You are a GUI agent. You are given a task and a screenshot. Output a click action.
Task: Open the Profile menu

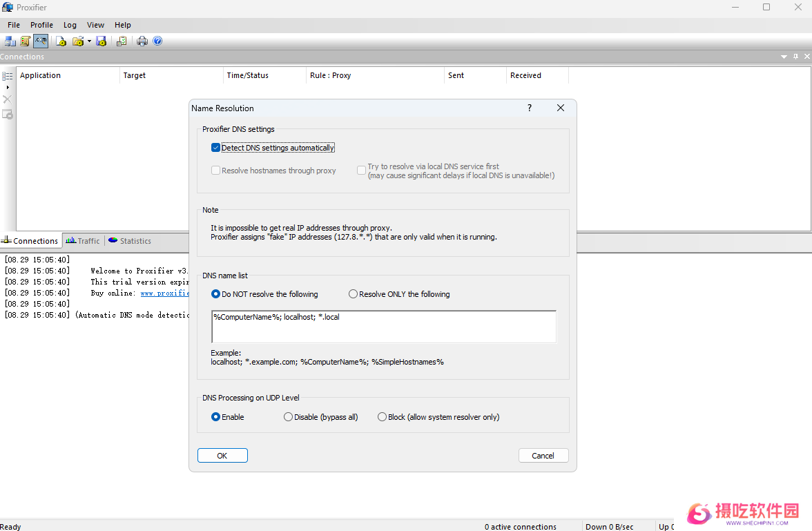(x=41, y=25)
